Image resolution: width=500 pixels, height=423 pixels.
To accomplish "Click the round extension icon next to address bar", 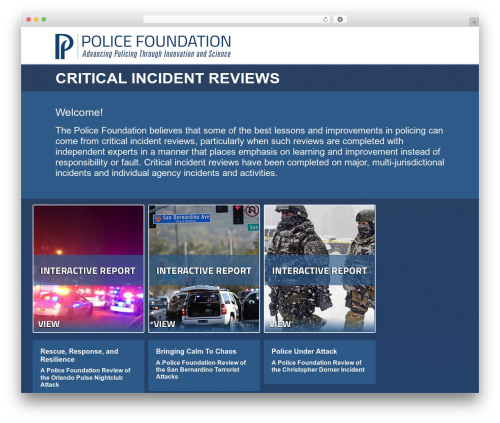I will tap(340, 19).
